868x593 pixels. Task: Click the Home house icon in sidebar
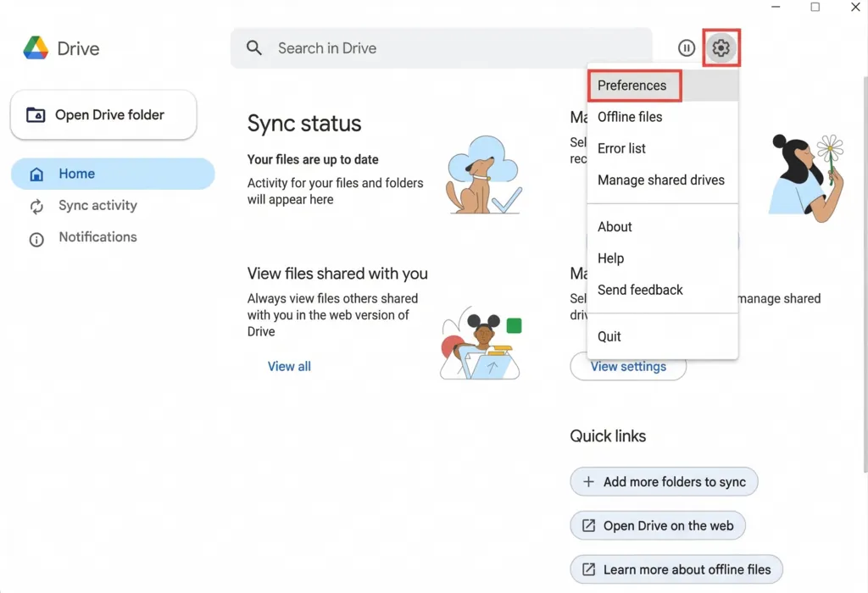coord(36,175)
